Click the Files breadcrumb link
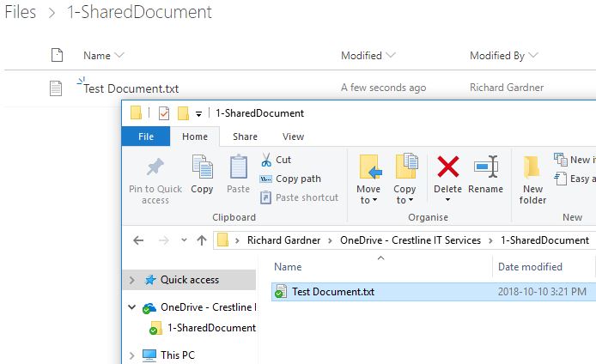The width and height of the screenshot is (596, 364). 21,13
